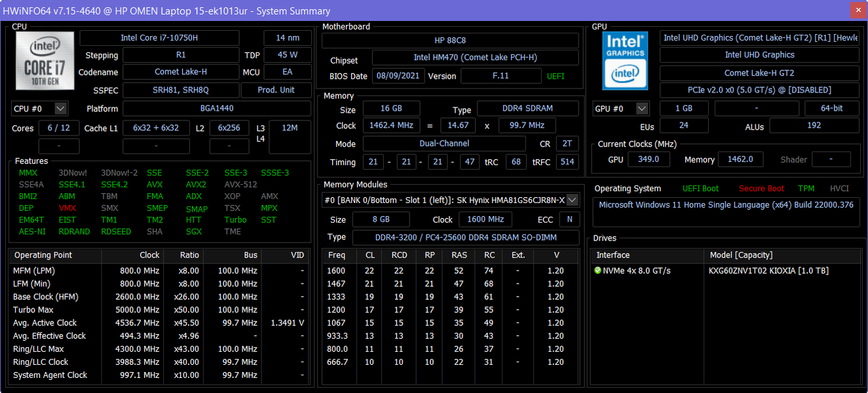Image resolution: width=868 pixels, height=393 pixels.
Task: Click the green UEFI label
Action: pyautogui.click(x=556, y=76)
